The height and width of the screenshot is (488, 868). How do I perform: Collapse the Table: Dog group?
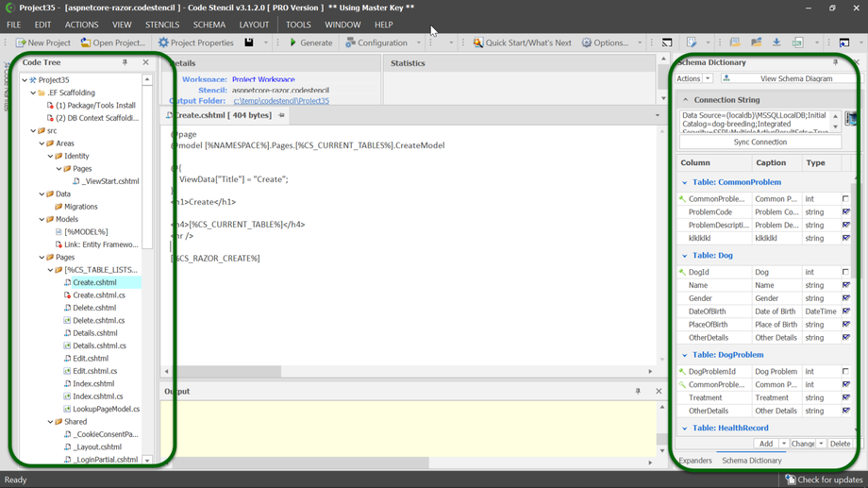685,256
